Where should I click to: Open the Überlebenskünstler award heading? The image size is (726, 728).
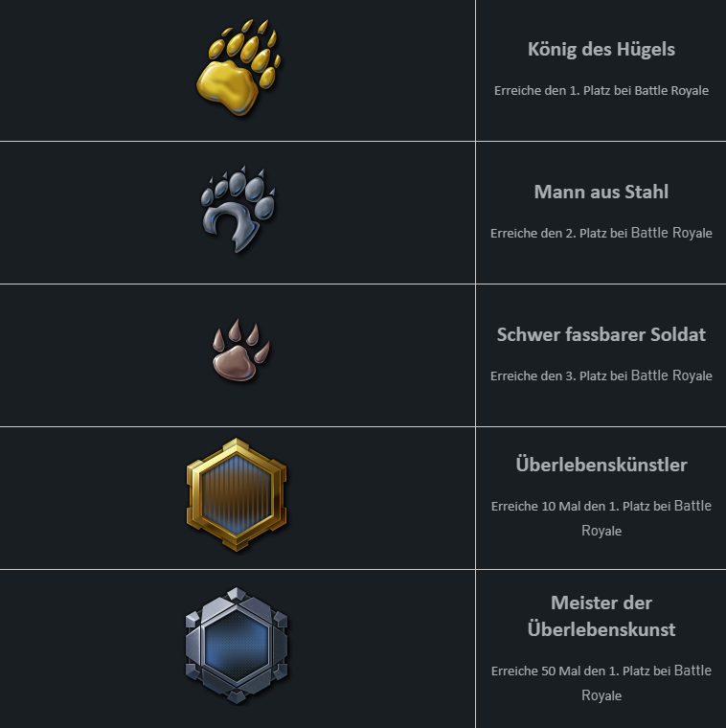pos(601,465)
